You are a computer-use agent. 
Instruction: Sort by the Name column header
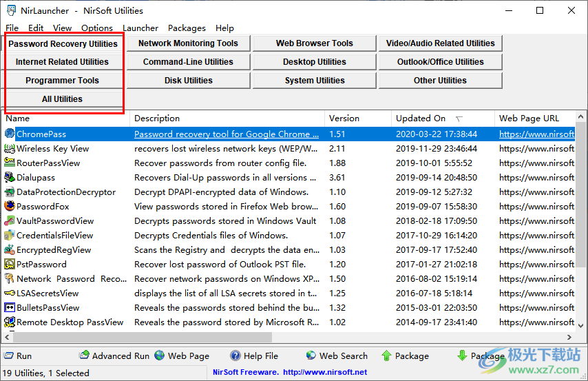66,119
